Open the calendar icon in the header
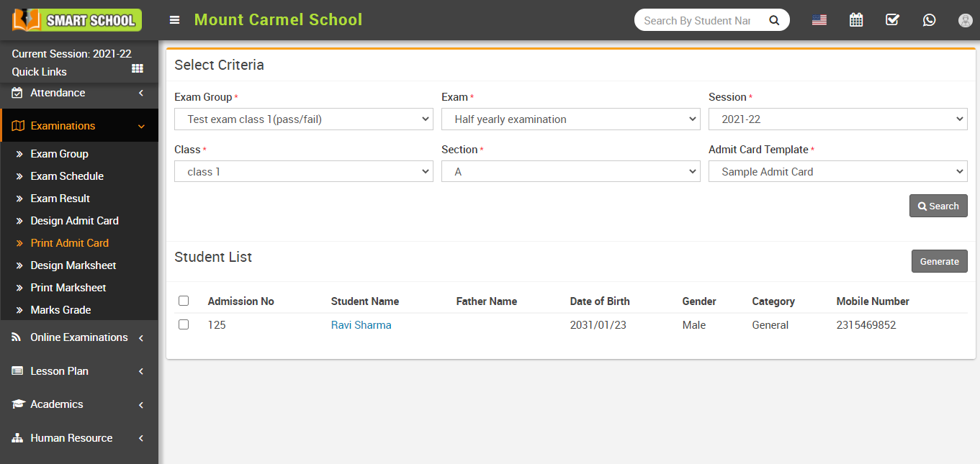Viewport: 980px width, 464px height. 856,20
